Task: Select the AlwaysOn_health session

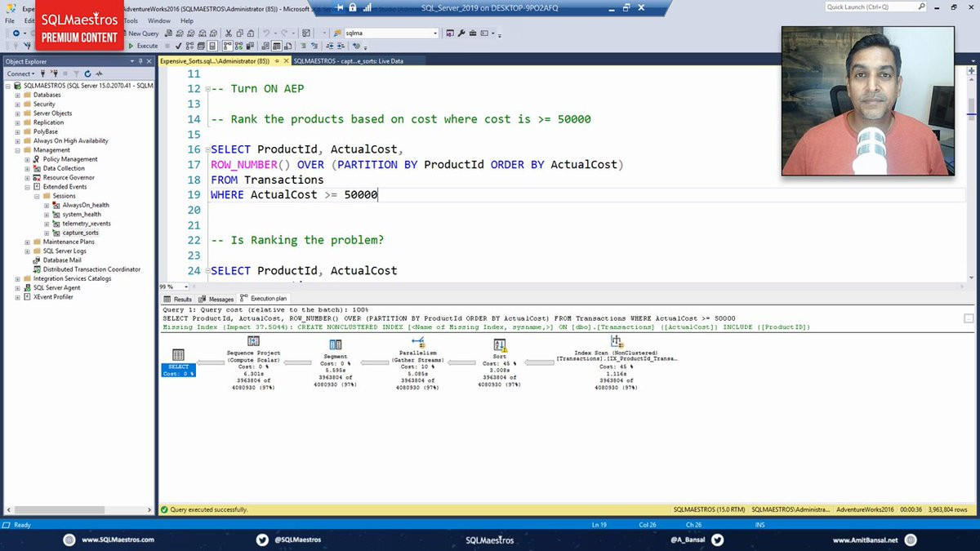Action: point(86,205)
